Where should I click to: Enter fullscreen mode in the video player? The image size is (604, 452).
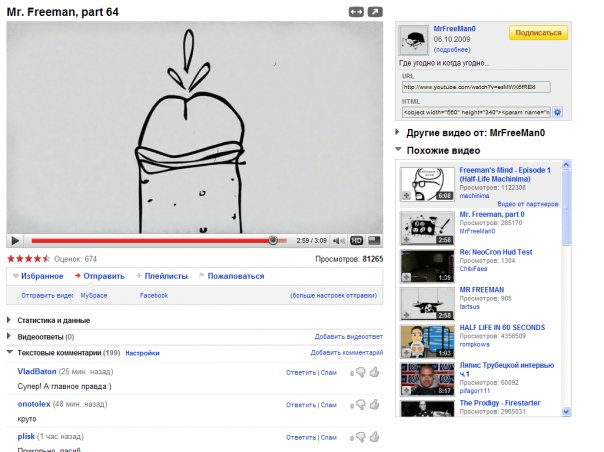pyautogui.click(x=373, y=241)
